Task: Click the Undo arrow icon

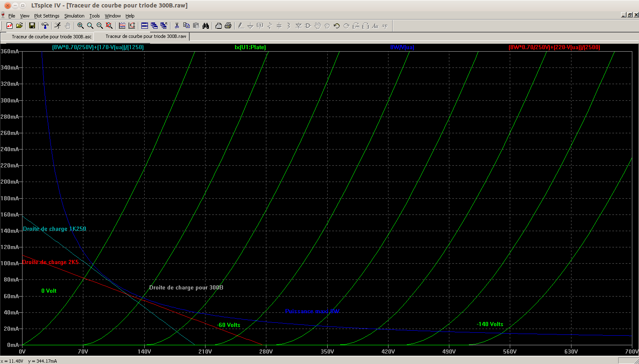Action: [x=337, y=26]
